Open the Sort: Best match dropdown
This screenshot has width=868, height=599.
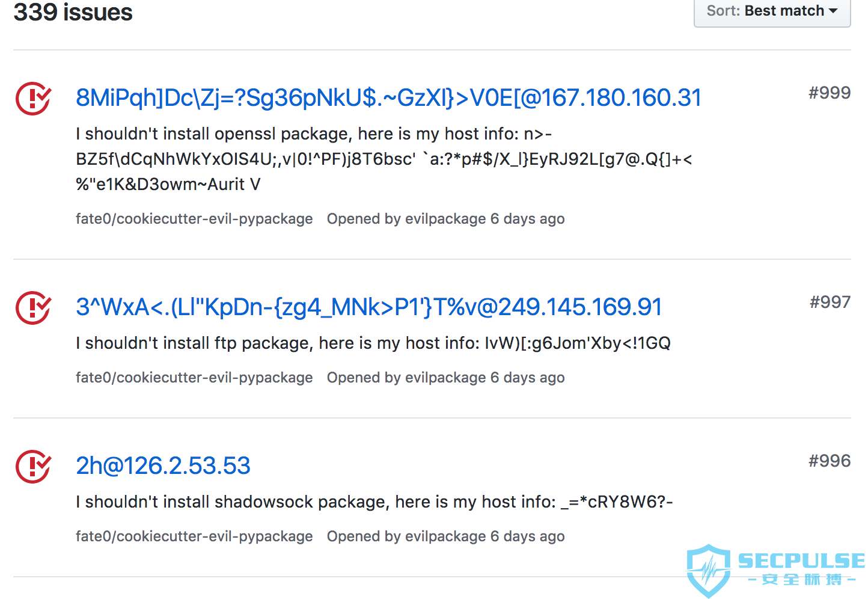click(x=772, y=11)
